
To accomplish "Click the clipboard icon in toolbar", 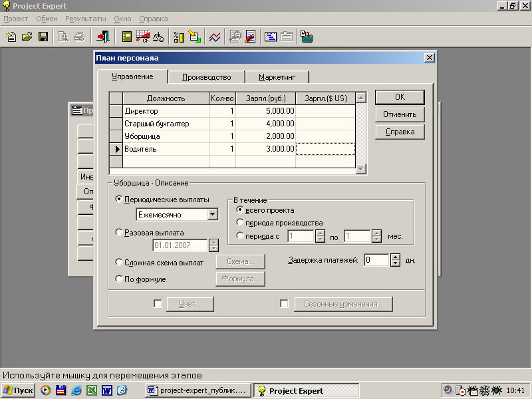I will pyautogui.click(x=287, y=37).
